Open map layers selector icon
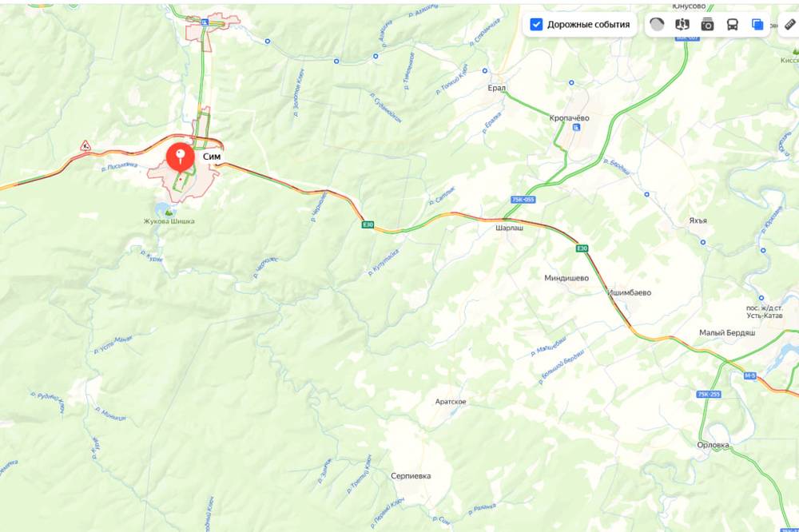Viewport: 799px width, 532px height. [x=757, y=25]
